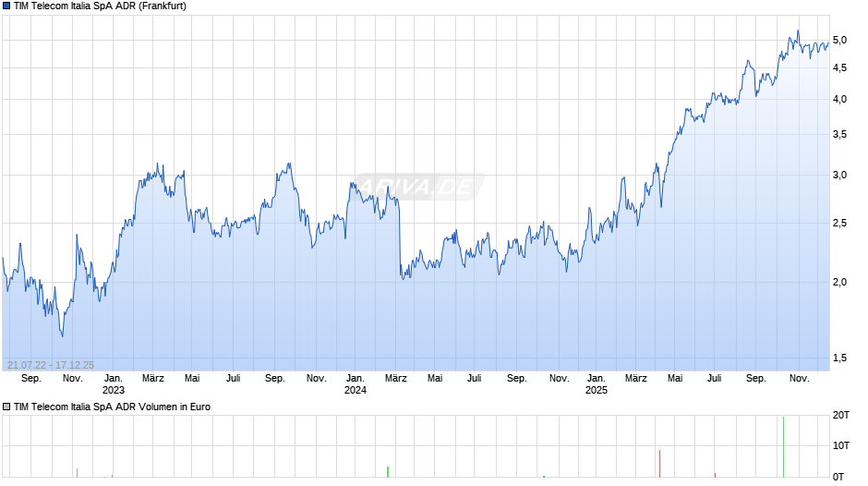
Task: Click the 1,5 price axis label
Action: [x=839, y=358]
